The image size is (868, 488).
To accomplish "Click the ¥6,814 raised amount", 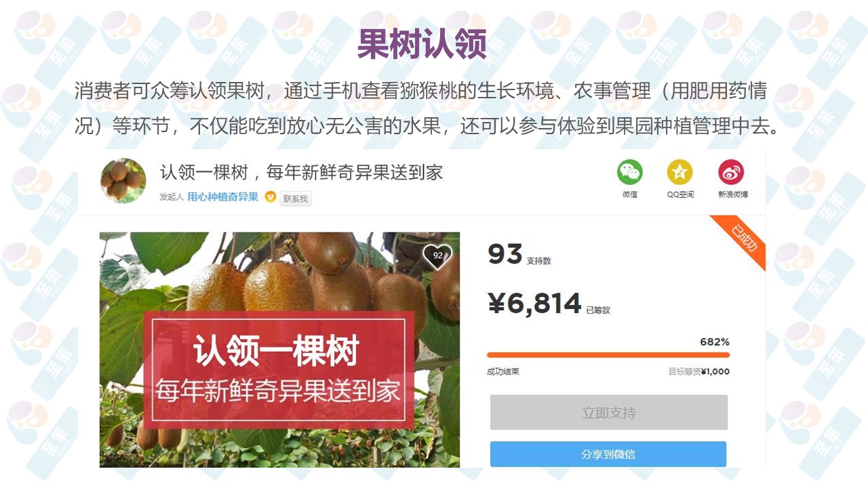I will click(x=535, y=304).
